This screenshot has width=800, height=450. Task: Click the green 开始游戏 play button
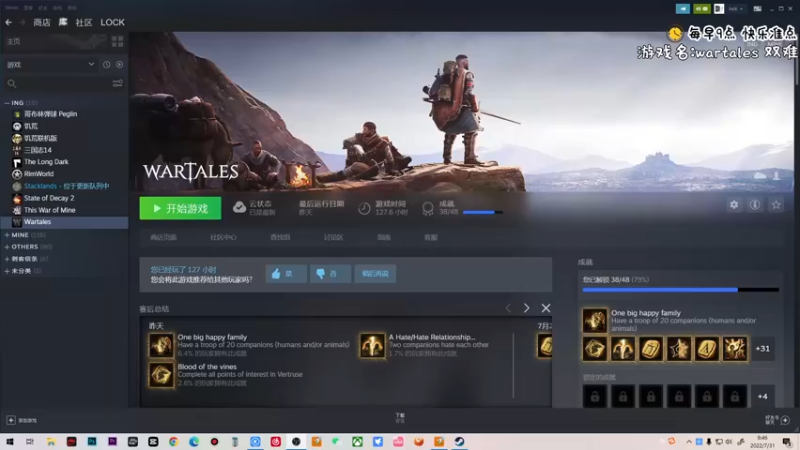(x=180, y=208)
